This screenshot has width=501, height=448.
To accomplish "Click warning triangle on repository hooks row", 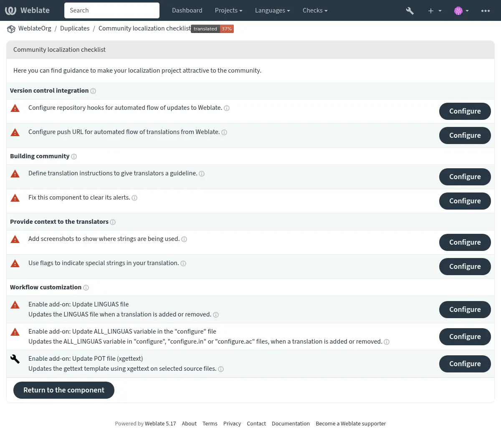I will click(15, 109).
